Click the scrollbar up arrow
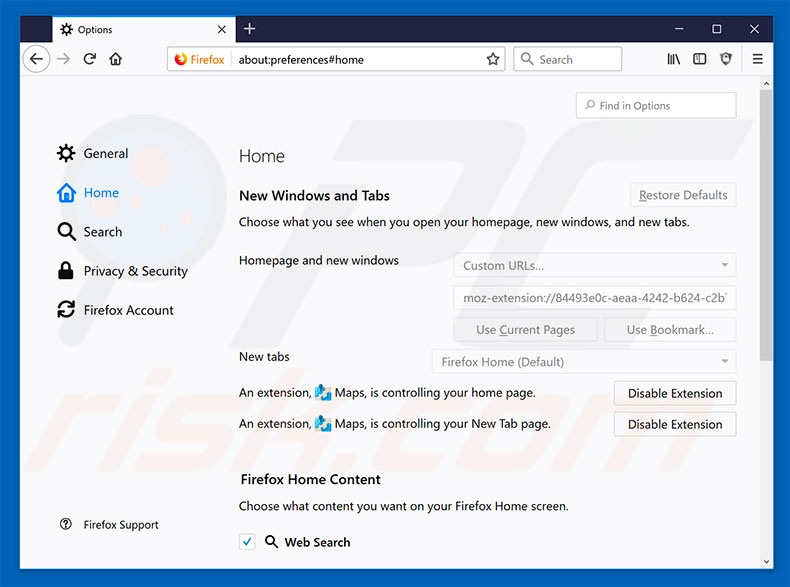The height and width of the screenshot is (587, 790). tap(766, 84)
